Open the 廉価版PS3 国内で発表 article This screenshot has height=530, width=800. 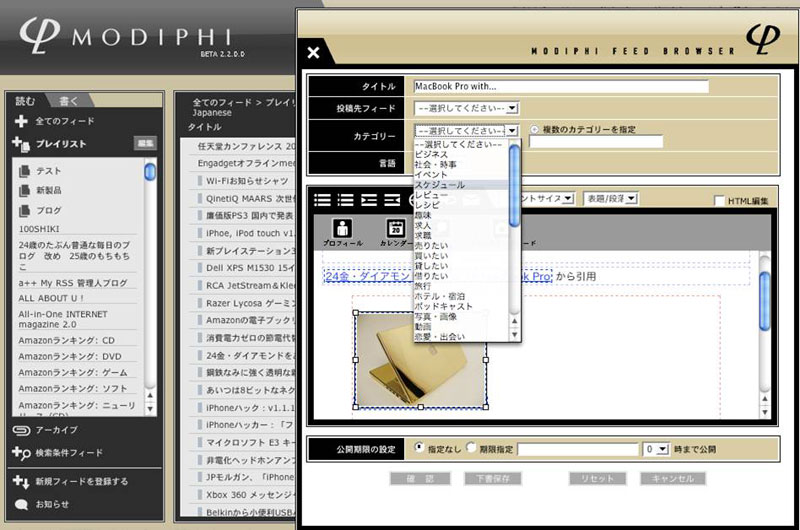coord(250,216)
